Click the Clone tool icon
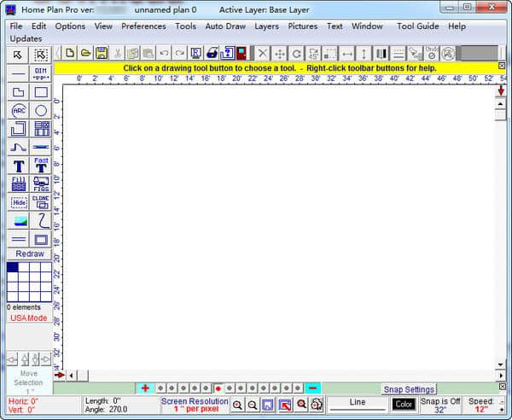This screenshot has width=512, height=420. [x=40, y=201]
